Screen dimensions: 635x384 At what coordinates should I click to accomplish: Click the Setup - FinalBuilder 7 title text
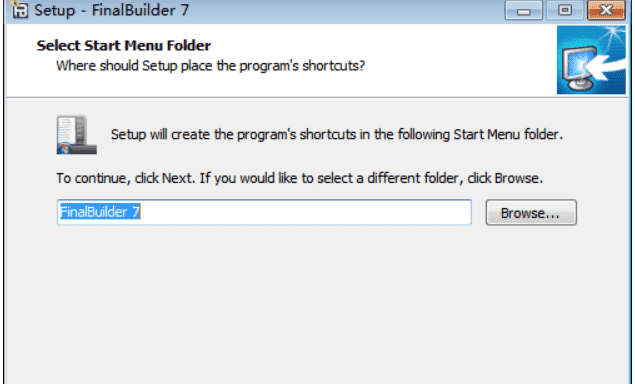pos(111,10)
